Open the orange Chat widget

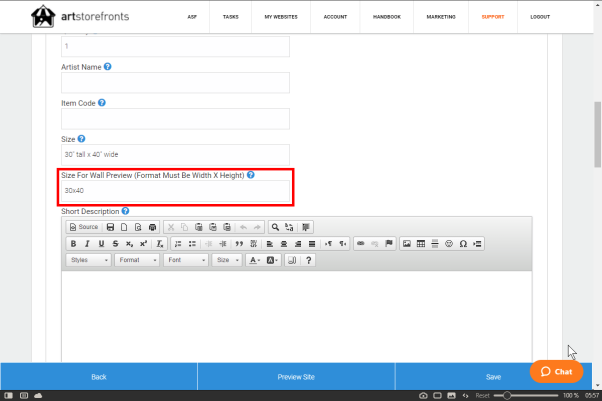coord(556,371)
